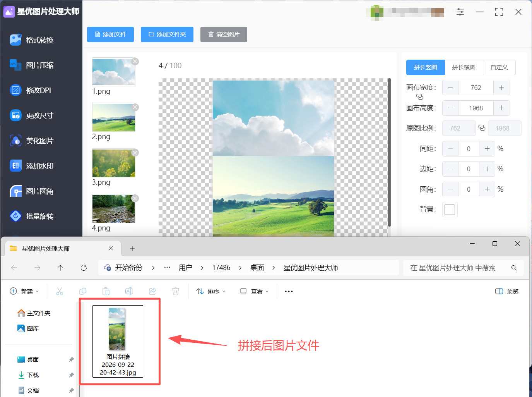
Task: Select the 图片拼接 jpg file in Explorer
Action: pyautogui.click(x=118, y=341)
